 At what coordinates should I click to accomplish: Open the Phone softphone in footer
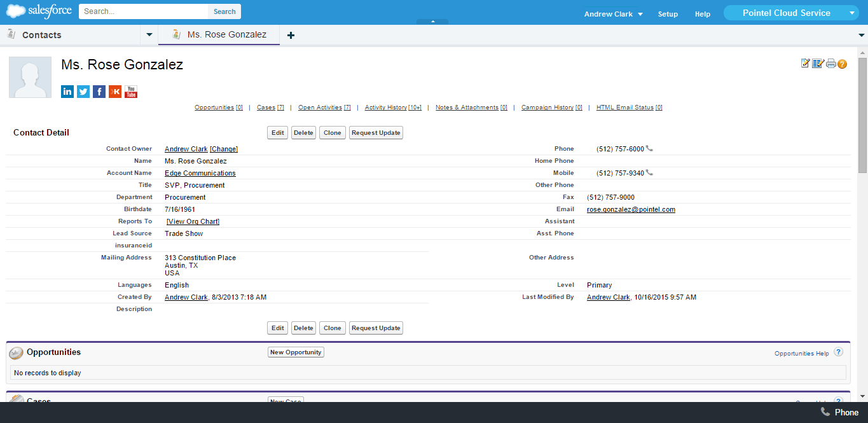pos(839,412)
